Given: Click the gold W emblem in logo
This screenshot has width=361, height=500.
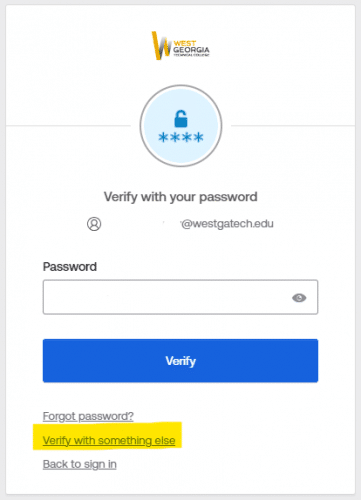Looking at the screenshot, I should click(x=162, y=45).
